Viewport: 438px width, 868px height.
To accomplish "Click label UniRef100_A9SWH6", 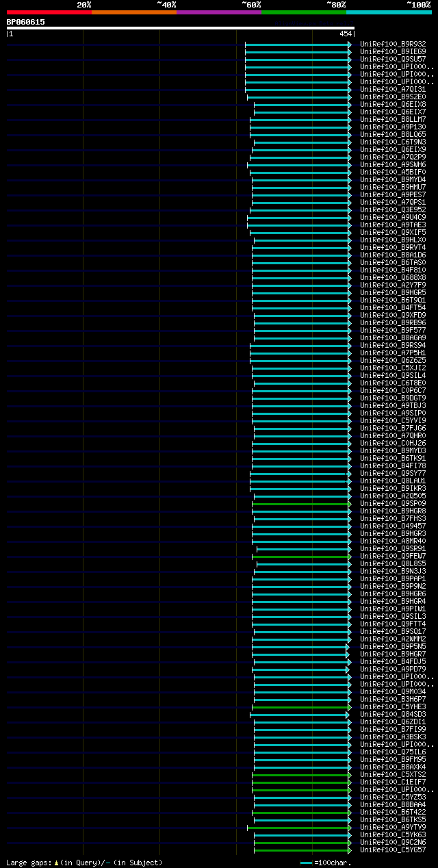I will click(393, 164).
